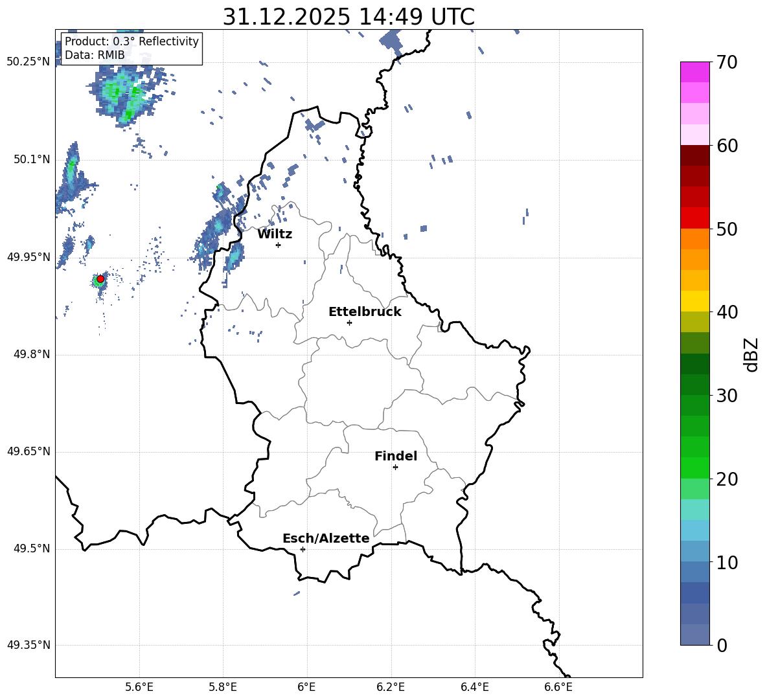
Task: Click the 10 colorbar tick label
Action: click(x=726, y=562)
